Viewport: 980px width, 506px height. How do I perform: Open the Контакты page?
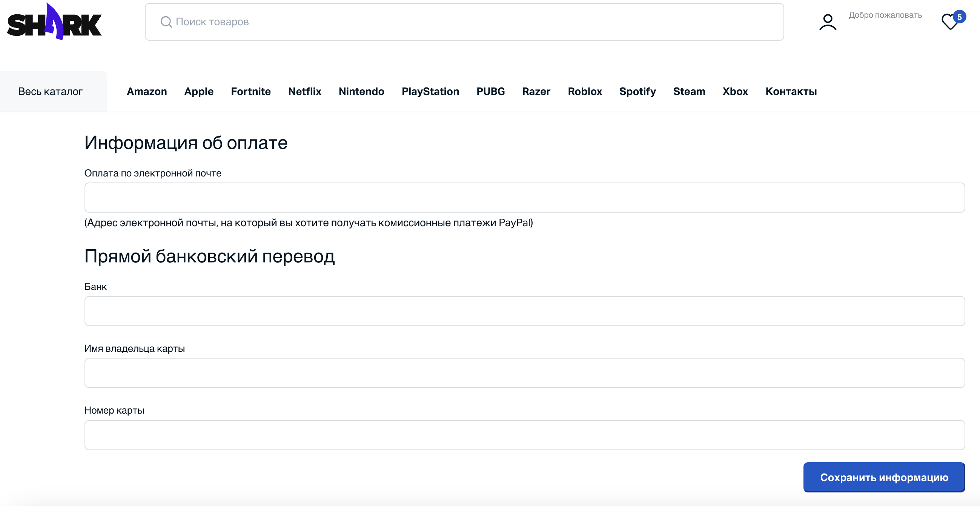(791, 92)
